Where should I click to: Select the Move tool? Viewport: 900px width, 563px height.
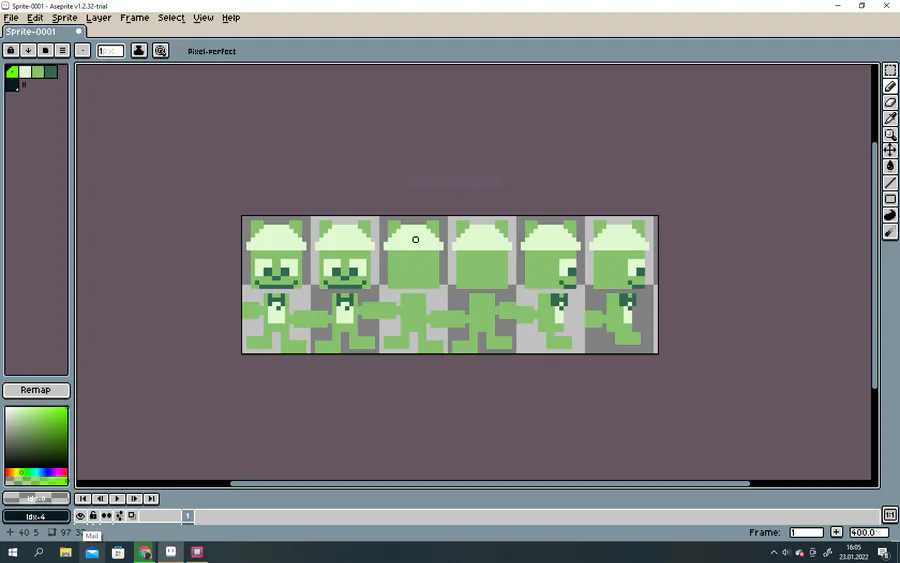pos(890,150)
